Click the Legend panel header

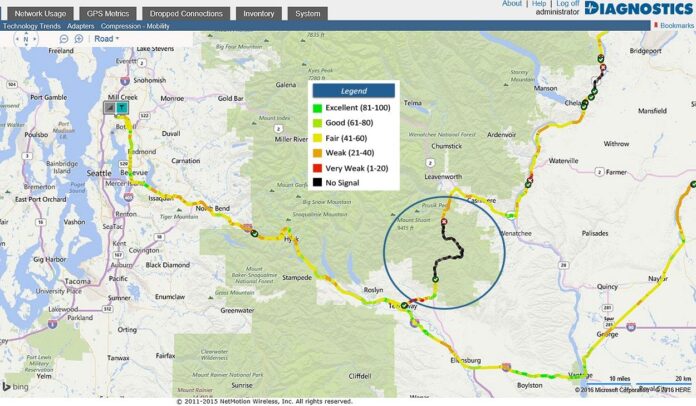pyautogui.click(x=353, y=90)
